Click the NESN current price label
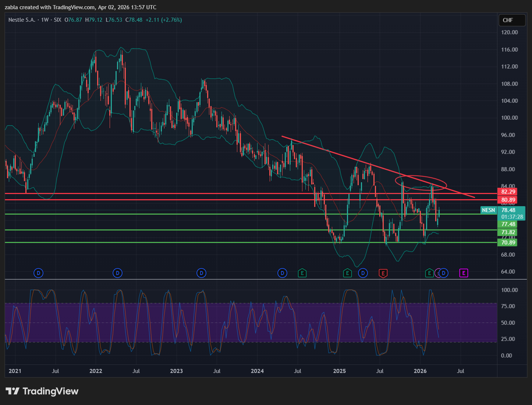 click(489, 210)
